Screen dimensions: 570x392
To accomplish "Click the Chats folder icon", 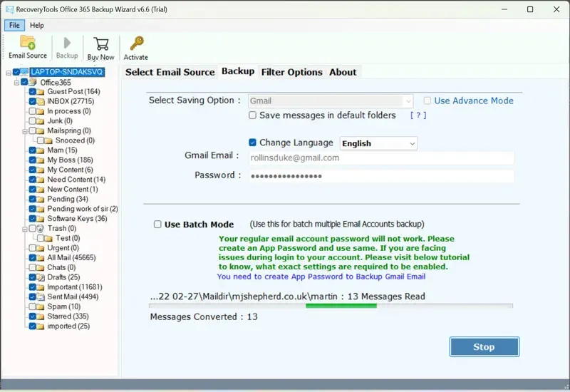I will pos(41,268).
